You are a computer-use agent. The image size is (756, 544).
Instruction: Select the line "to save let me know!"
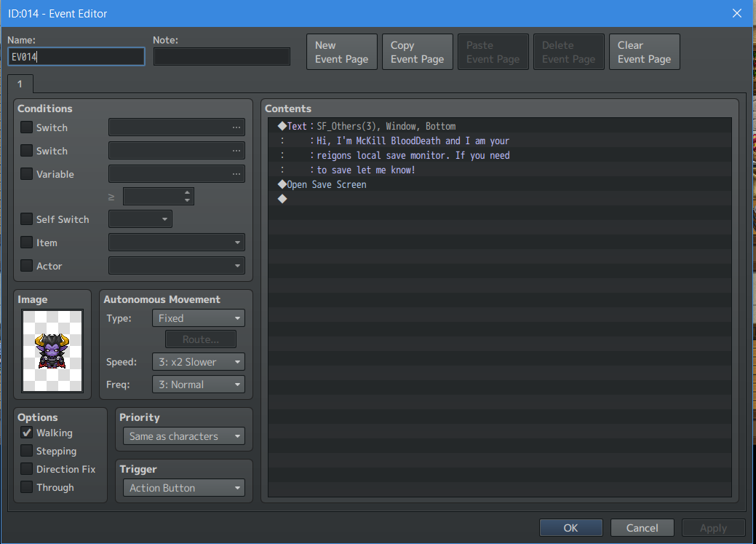pyautogui.click(x=499, y=170)
